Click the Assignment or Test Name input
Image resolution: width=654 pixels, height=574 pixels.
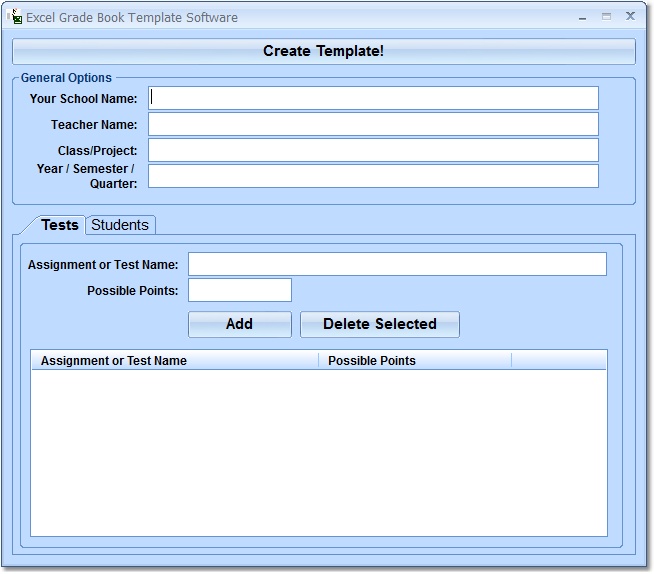397,264
